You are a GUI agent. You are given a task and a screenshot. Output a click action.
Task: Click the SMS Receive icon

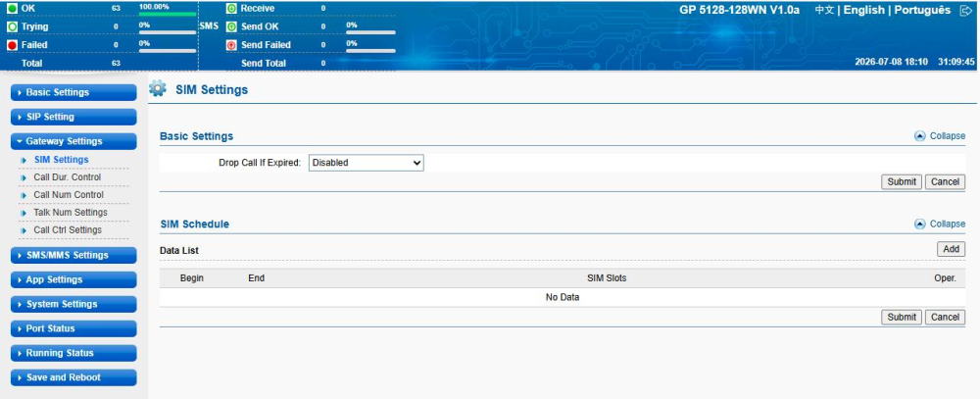pyautogui.click(x=231, y=8)
